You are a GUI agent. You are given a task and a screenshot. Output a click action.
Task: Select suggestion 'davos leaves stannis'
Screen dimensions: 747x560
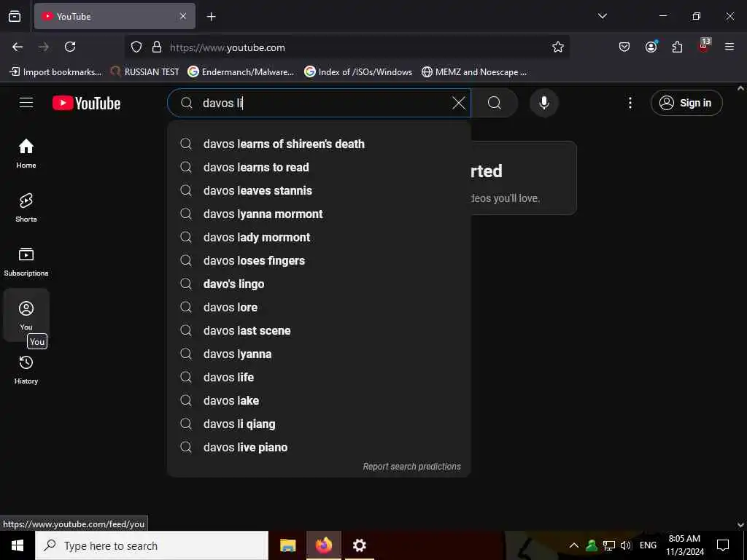point(319,190)
